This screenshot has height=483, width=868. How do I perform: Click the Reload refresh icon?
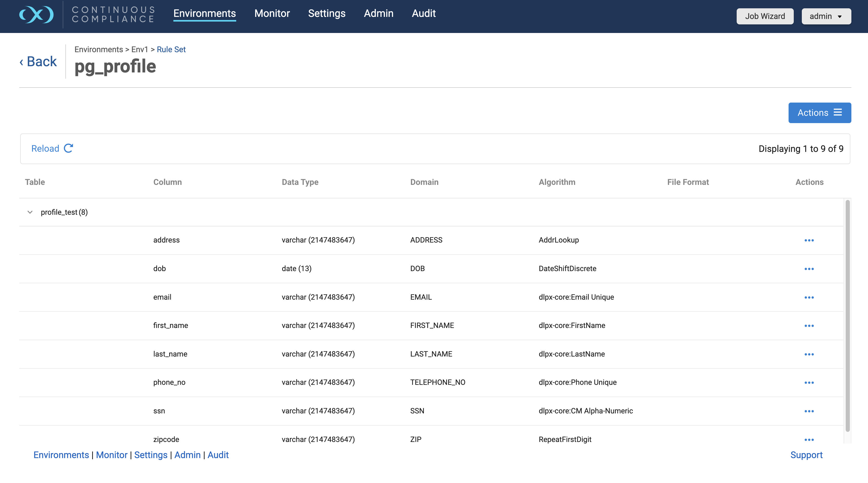point(69,148)
